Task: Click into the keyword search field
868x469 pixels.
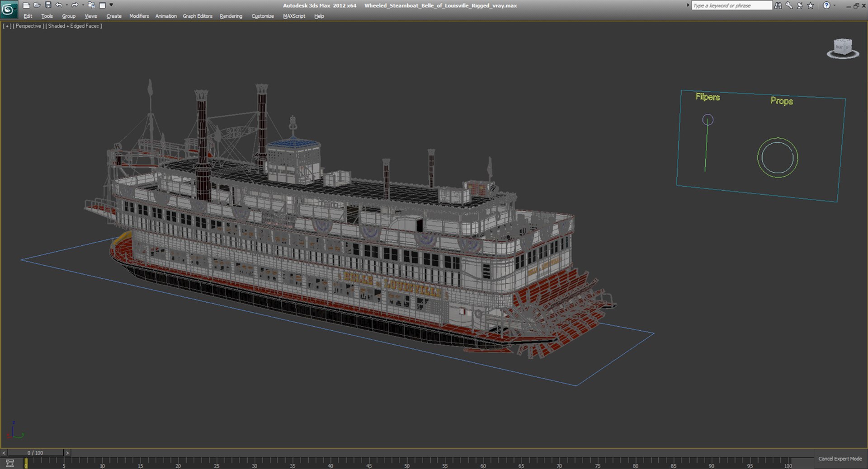Action: coord(731,5)
